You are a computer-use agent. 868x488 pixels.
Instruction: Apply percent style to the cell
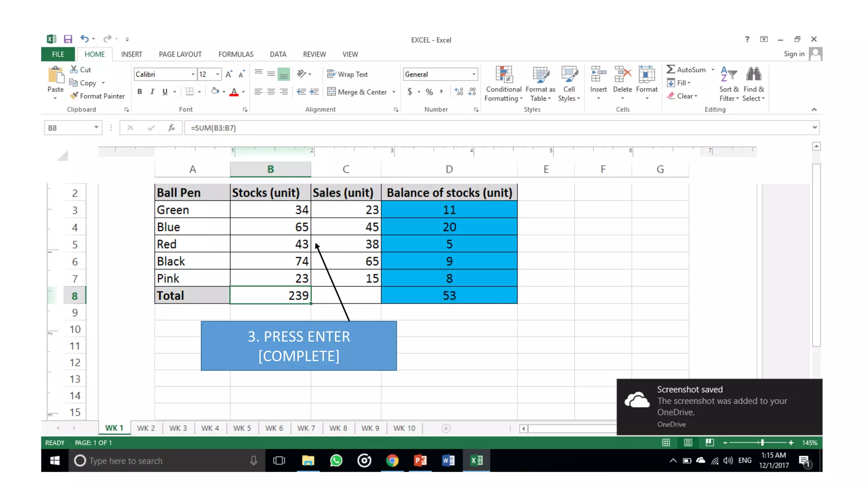click(429, 91)
